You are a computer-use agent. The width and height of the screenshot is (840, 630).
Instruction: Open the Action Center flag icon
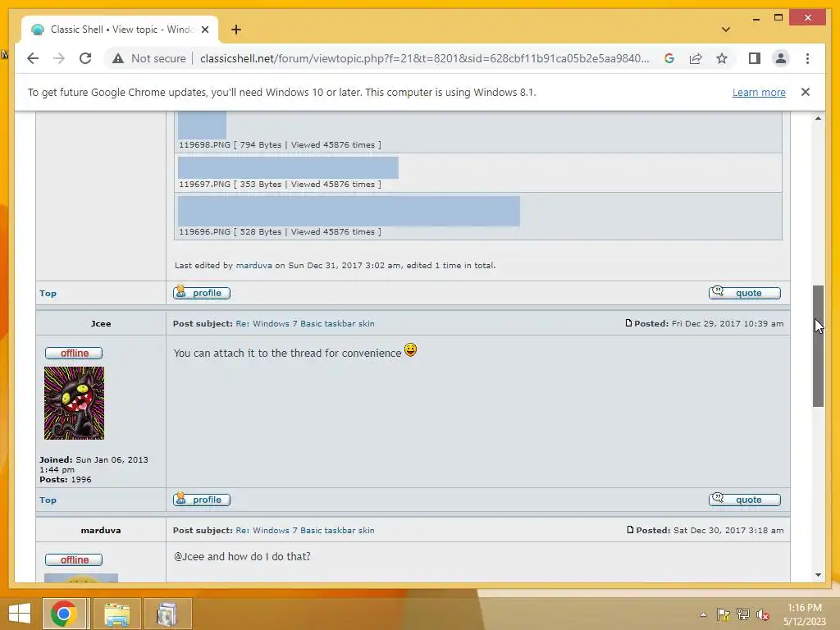point(724,614)
